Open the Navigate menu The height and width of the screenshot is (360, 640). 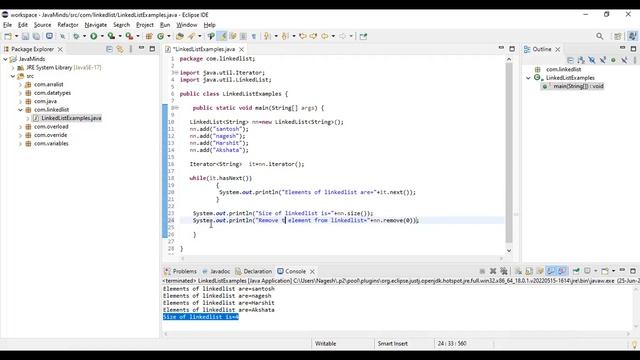(96, 25)
